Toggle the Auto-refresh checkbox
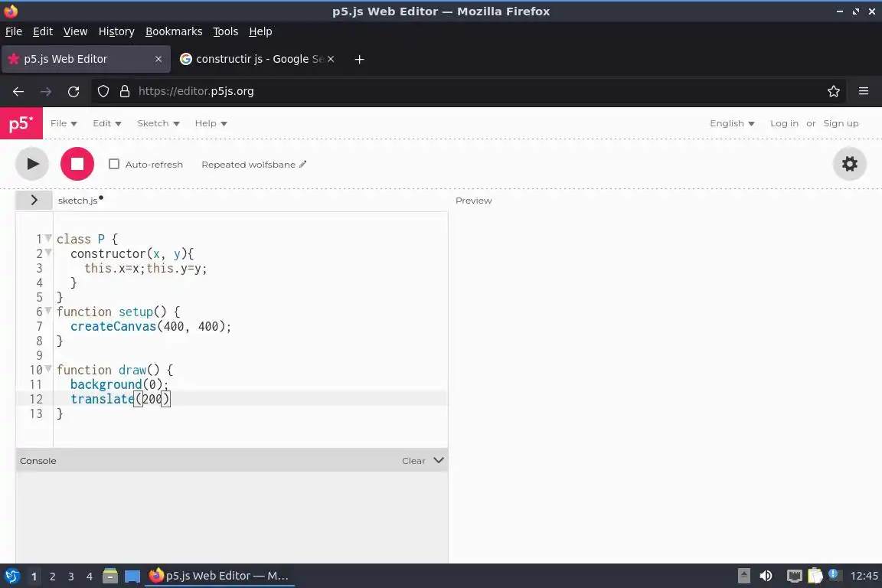The height and width of the screenshot is (588, 882). tap(114, 164)
